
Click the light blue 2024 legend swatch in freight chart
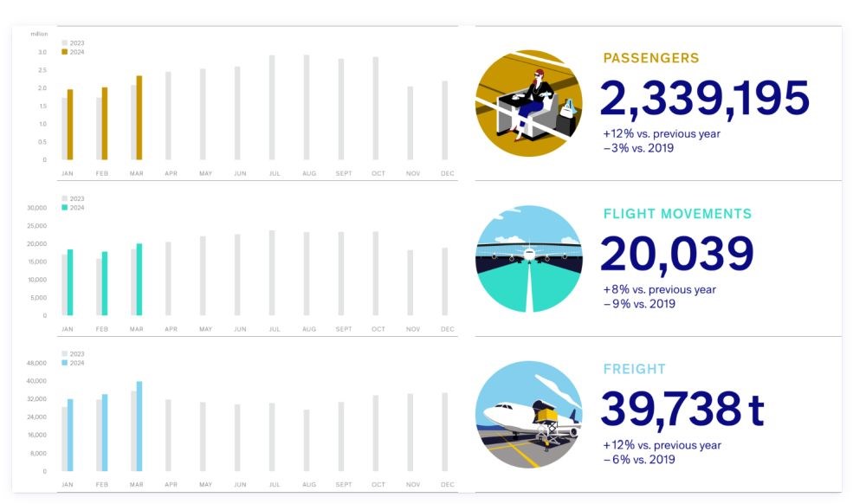click(65, 363)
